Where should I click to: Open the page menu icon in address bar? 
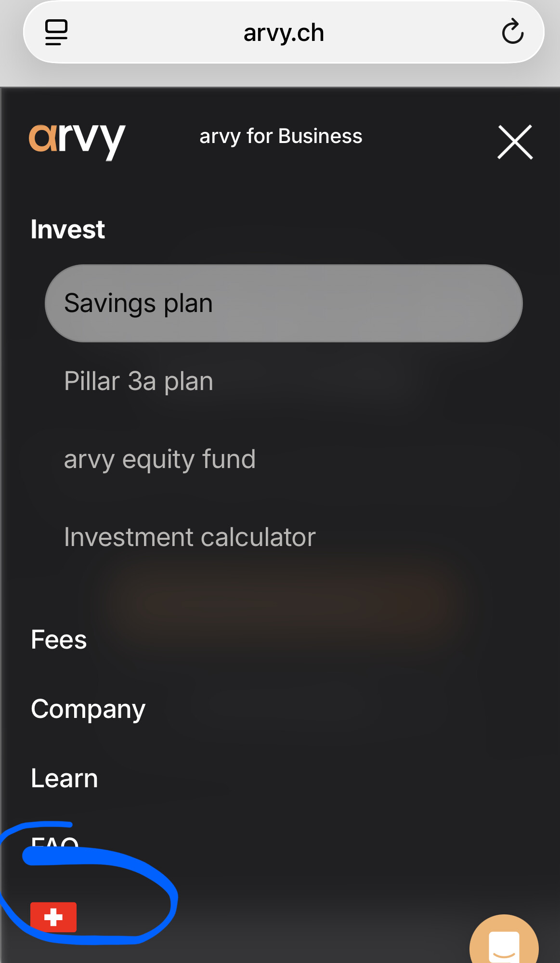[x=56, y=32]
